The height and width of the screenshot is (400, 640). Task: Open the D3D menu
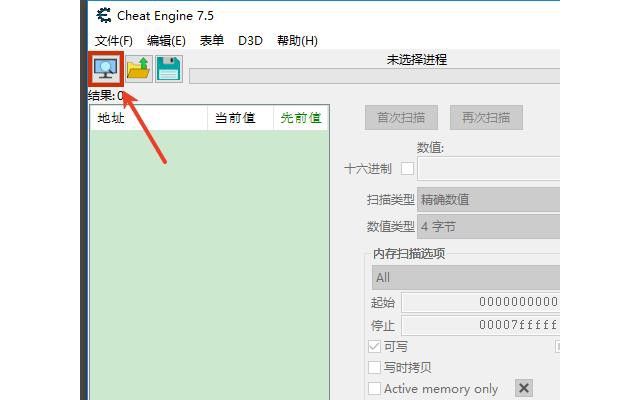pyautogui.click(x=250, y=40)
